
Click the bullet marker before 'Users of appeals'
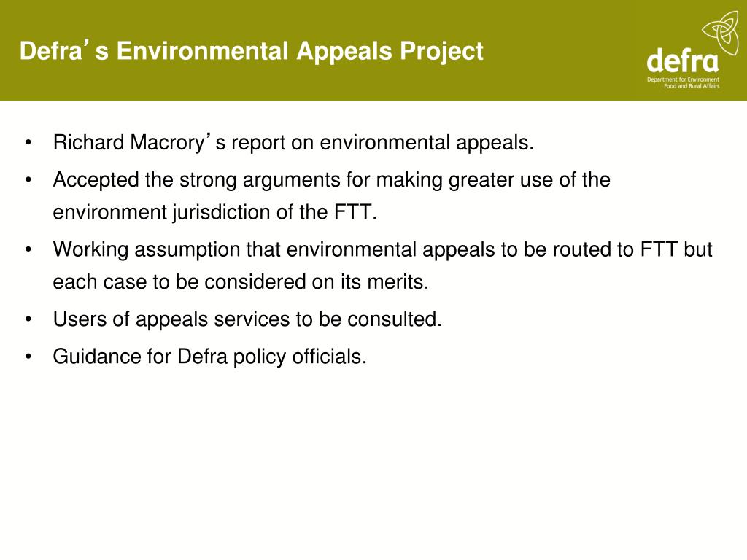[x=28, y=319]
